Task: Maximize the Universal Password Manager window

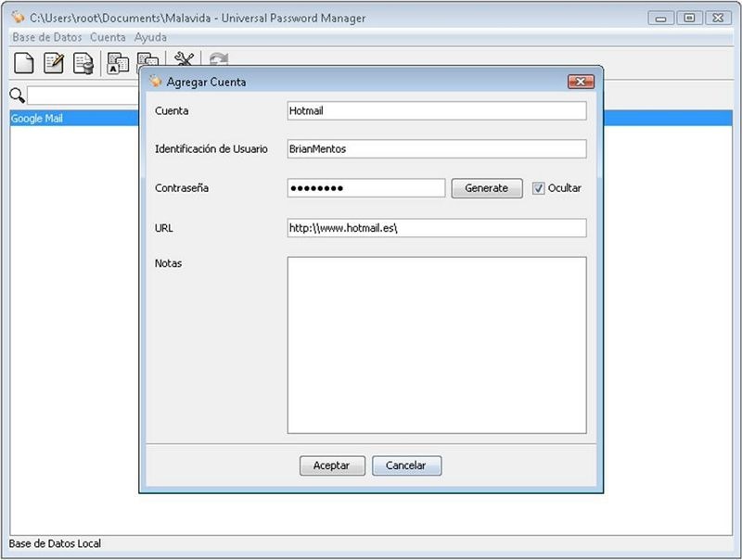Action: click(x=689, y=18)
